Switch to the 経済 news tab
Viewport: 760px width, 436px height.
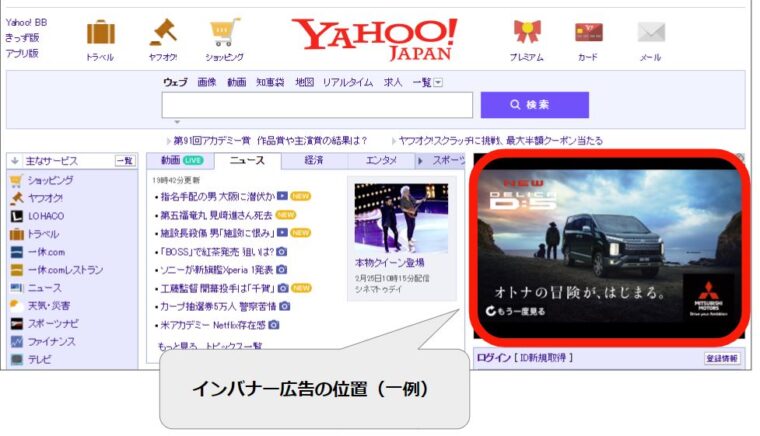click(x=314, y=160)
